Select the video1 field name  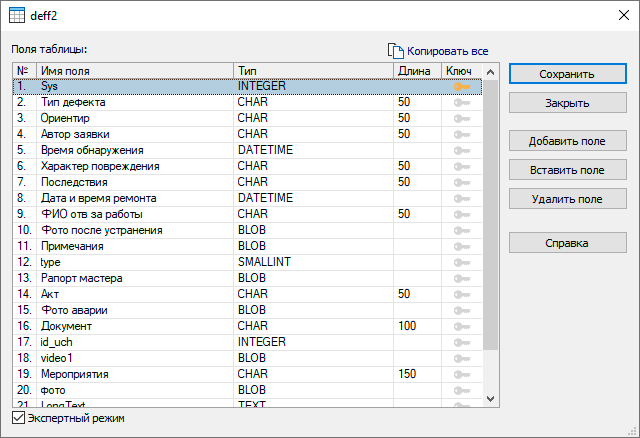pyautogui.click(x=57, y=358)
